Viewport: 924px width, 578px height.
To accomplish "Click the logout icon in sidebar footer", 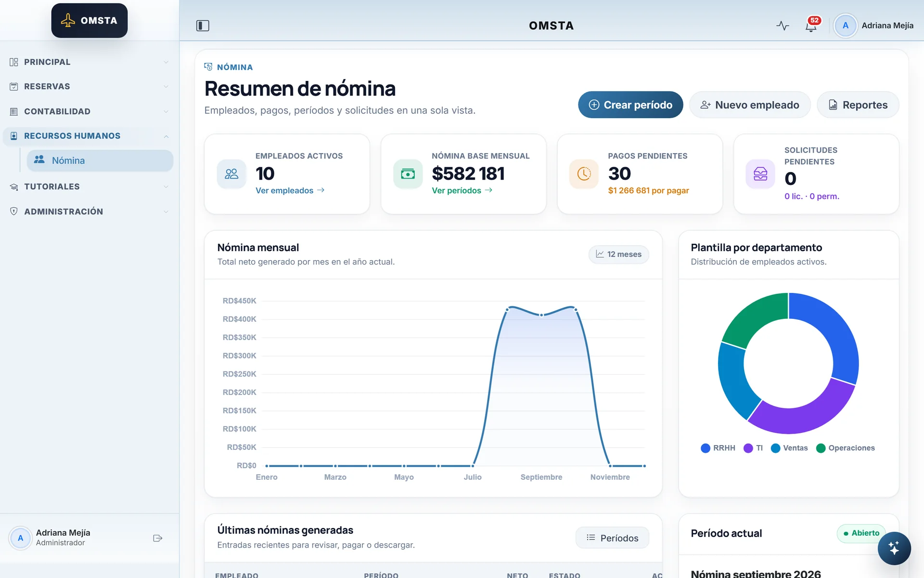I will tap(157, 538).
